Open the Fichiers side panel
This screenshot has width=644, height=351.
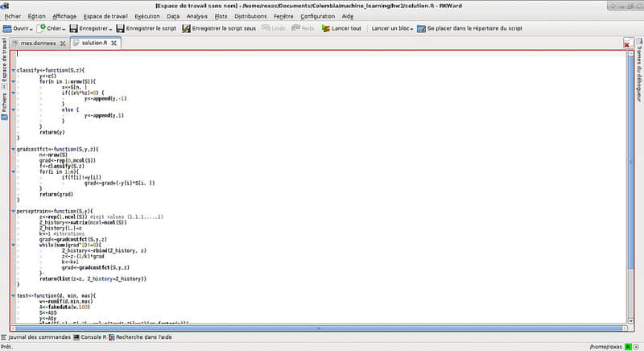4,106
